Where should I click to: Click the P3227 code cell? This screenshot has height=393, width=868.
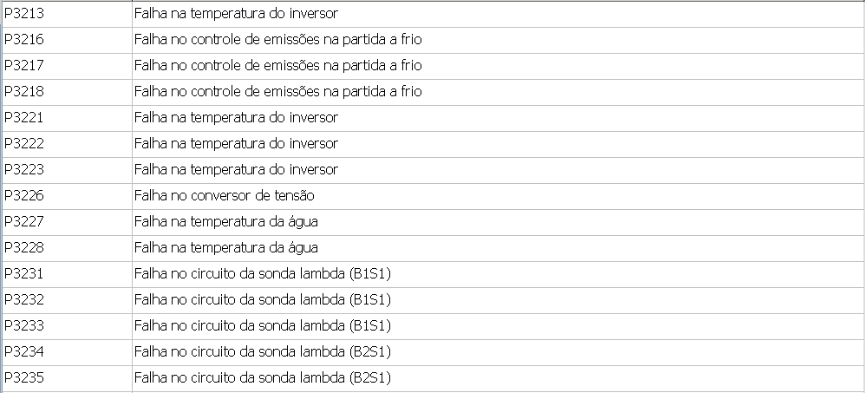click(x=24, y=222)
